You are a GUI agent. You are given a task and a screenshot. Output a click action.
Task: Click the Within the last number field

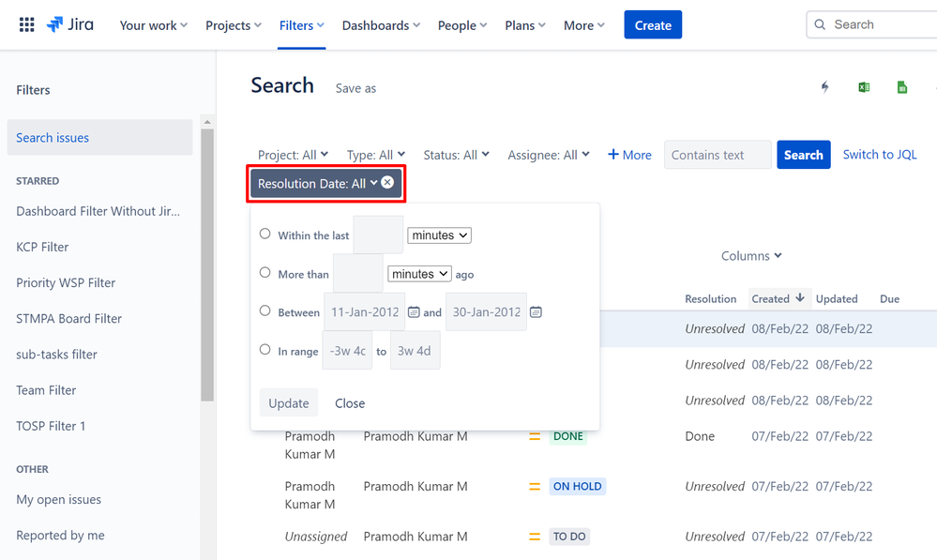pos(378,235)
